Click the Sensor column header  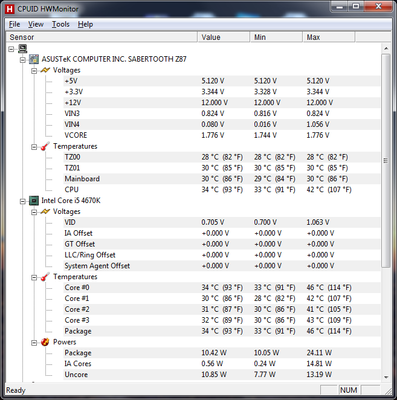tap(102, 37)
